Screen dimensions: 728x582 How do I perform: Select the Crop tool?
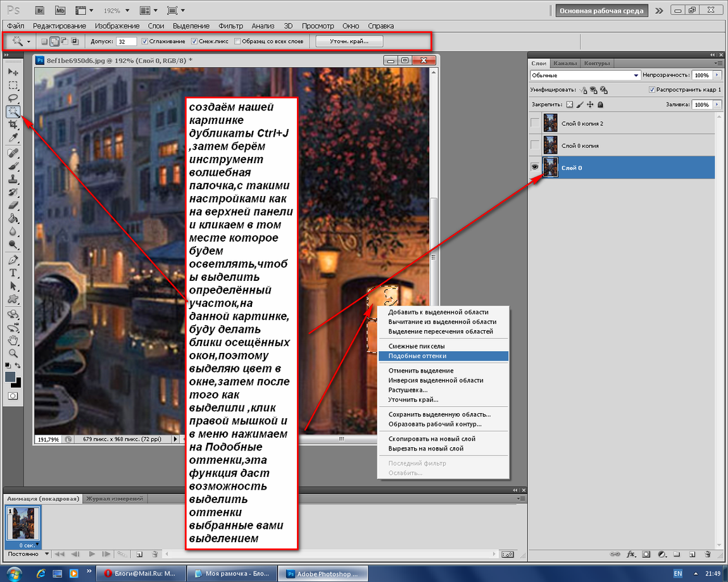pyautogui.click(x=13, y=125)
